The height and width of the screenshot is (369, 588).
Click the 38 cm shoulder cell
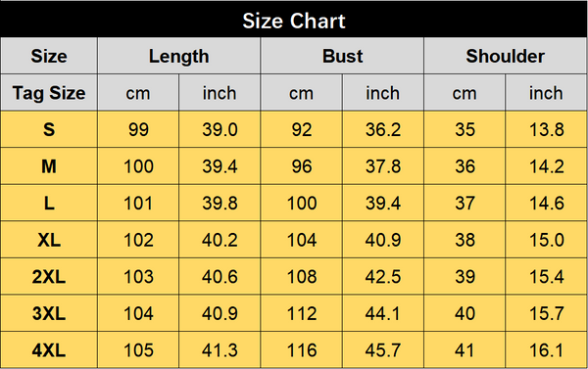(465, 240)
